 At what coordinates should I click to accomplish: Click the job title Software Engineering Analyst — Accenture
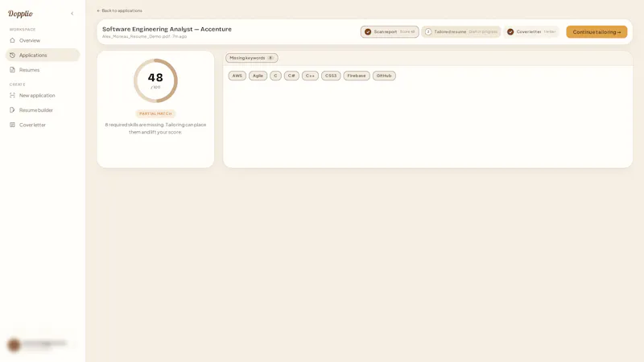pyautogui.click(x=167, y=29)
